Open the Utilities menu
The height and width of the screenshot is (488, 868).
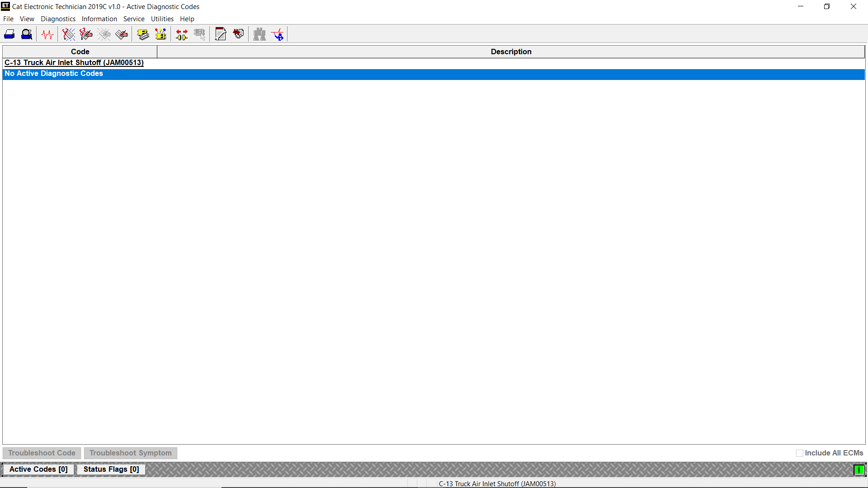tap(162, 19)
